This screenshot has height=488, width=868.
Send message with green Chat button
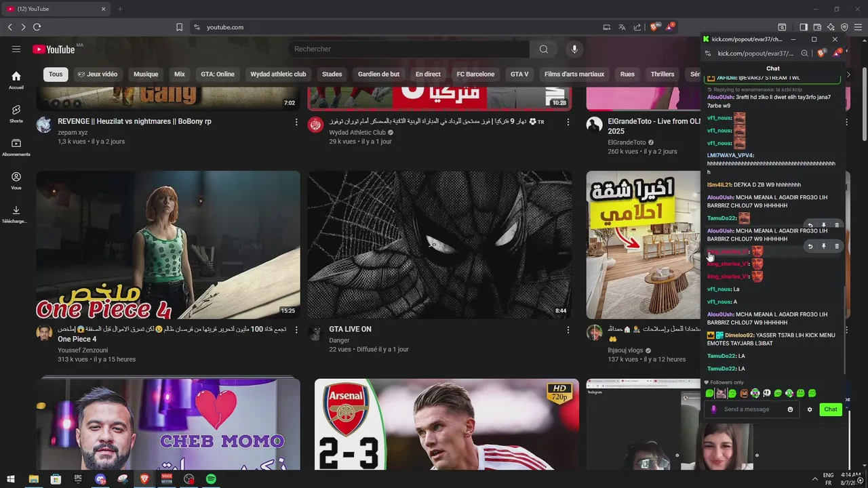click(x=831, y=409)
